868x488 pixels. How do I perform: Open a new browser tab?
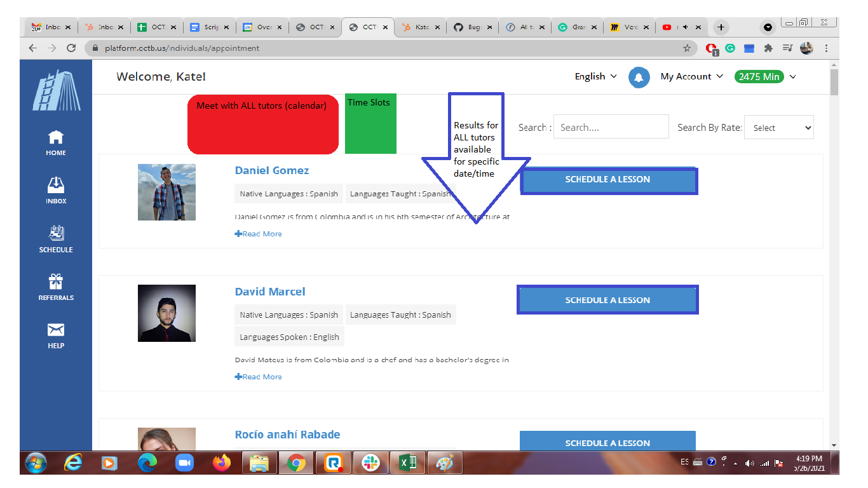[x=721, y=27]
